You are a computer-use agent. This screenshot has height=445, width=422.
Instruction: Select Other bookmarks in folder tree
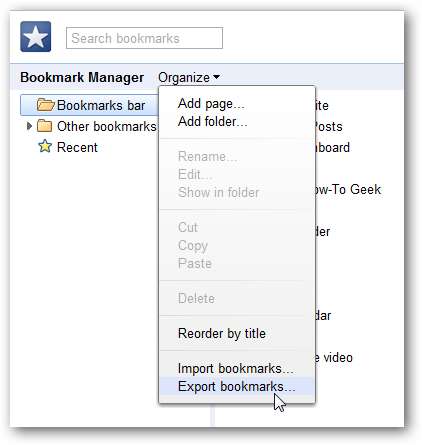[x=106, y=126]
